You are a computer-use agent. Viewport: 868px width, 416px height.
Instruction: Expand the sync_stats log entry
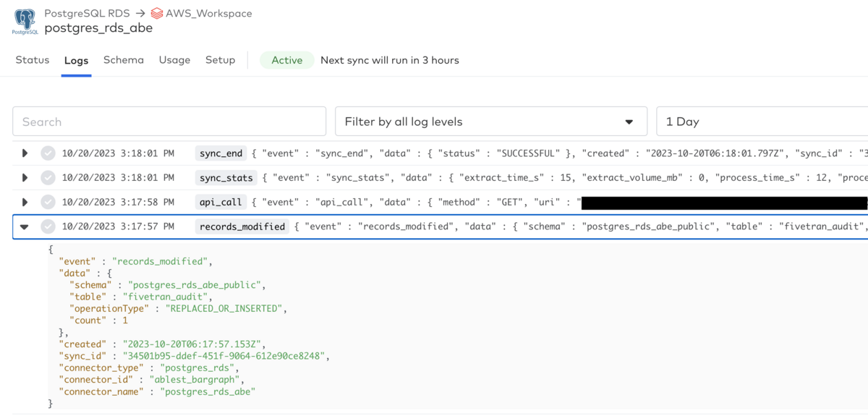tap(25, 178)
